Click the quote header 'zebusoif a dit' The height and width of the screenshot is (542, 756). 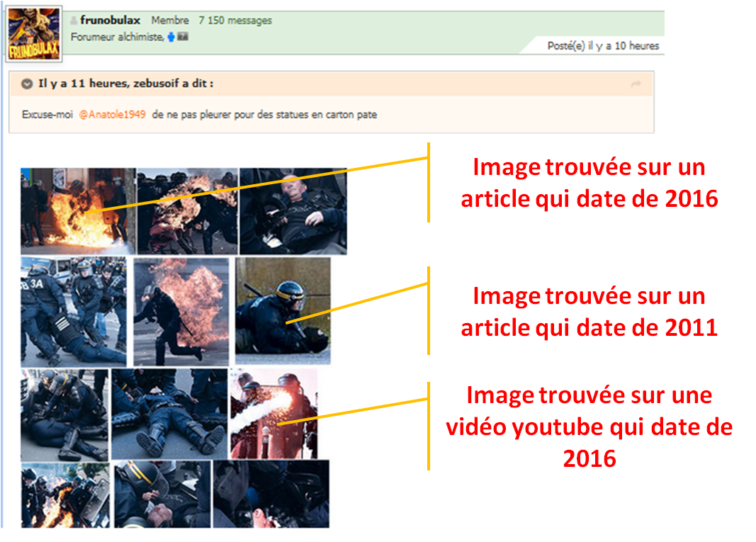126,84
